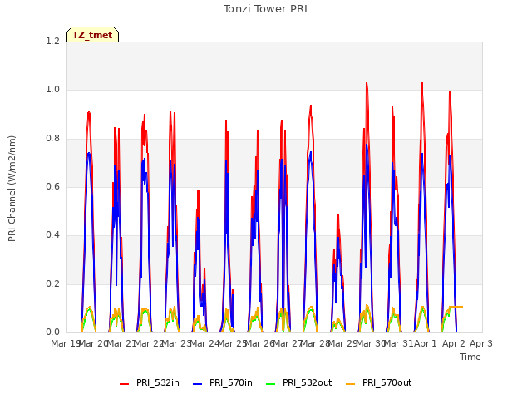The image size is (532, 399).
Task: Click the TZ_tmet annotation label
Action: [92, 35]
